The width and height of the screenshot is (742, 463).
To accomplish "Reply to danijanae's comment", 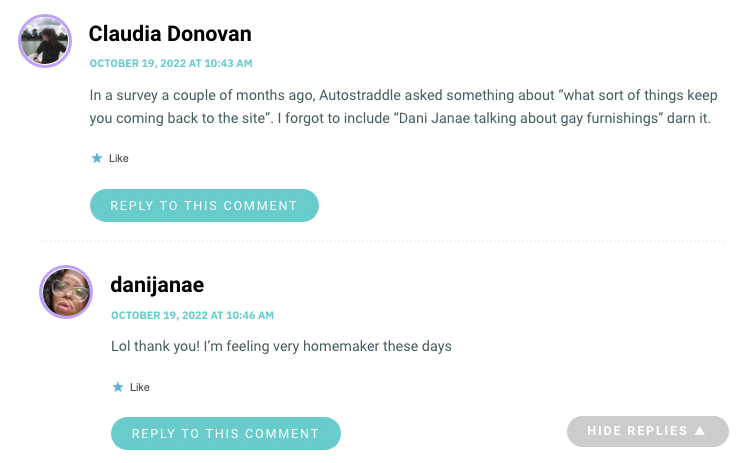I will [x=226, y=433].
